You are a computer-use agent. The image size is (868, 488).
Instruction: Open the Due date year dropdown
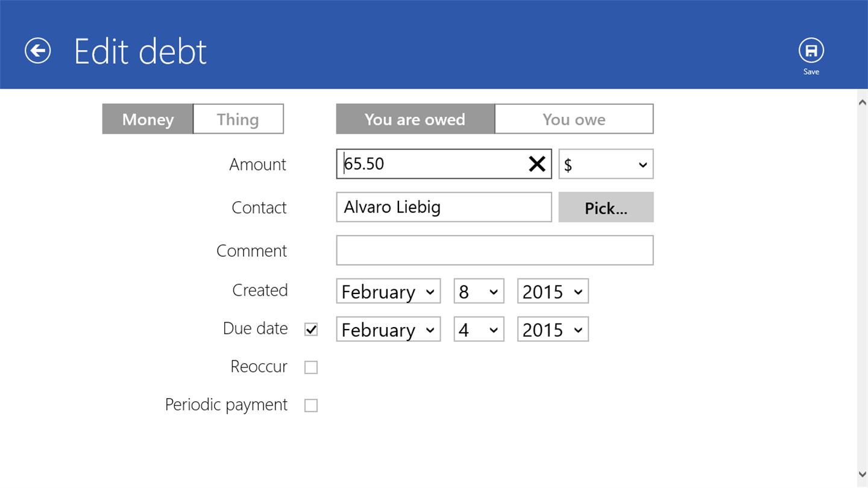point(553,330)
